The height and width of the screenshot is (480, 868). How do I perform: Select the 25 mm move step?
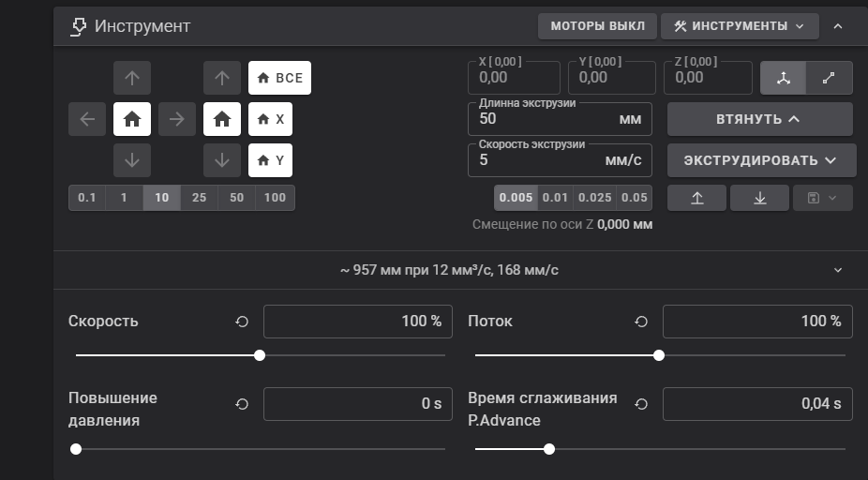tap(200, 198)
